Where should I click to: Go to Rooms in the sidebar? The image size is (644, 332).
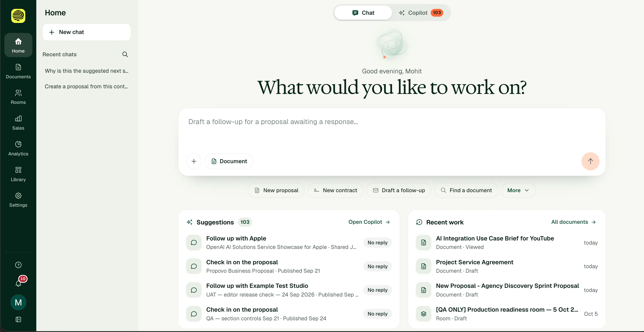tap(18, 97)
